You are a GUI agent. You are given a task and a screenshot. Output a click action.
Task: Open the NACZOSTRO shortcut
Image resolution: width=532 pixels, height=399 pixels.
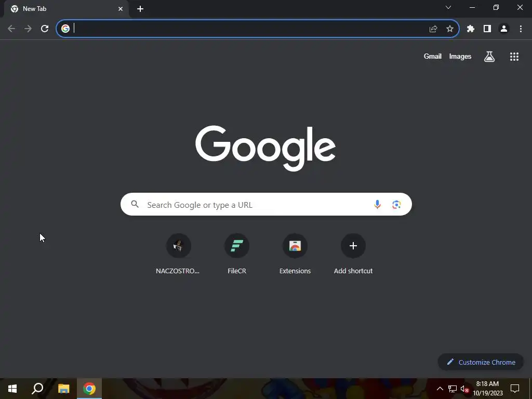[x=178, y=254]
